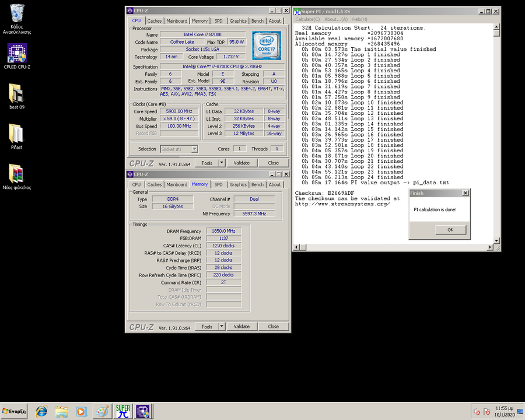Open Windows Explorer from the taskbar
The width and height of the screenshot is (525, 420).
(62, 411)
